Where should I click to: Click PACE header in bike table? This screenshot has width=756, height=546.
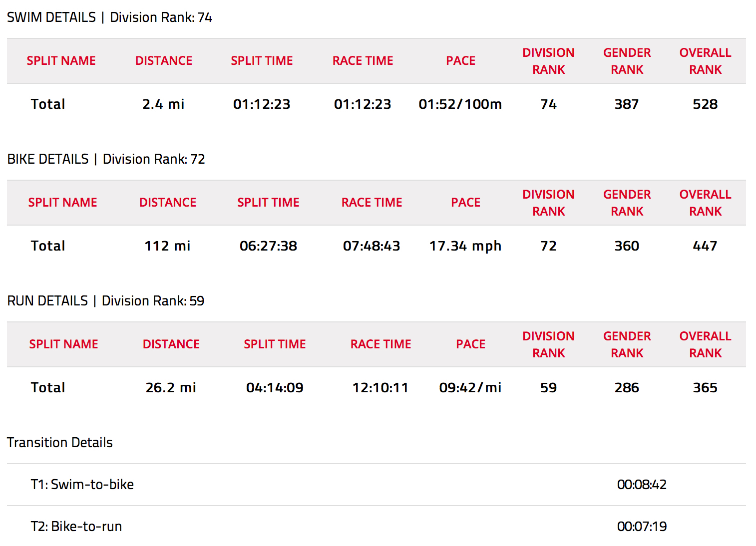(x=465, y=203)
